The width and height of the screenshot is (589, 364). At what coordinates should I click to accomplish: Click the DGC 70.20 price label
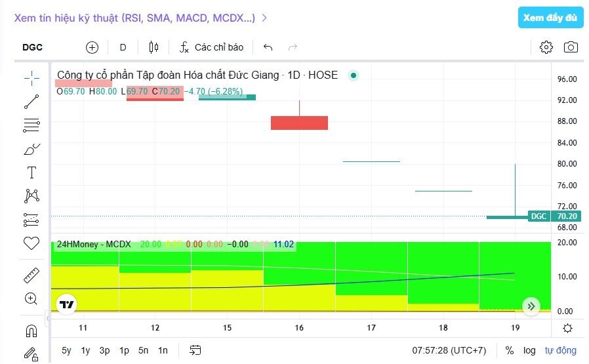click(x=554, y=216)
